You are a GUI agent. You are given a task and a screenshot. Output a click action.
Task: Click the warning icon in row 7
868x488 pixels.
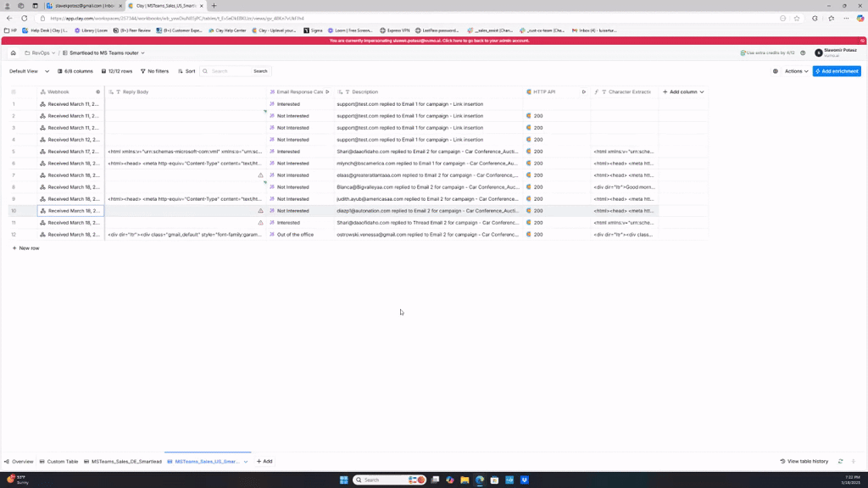click(260, 175)
